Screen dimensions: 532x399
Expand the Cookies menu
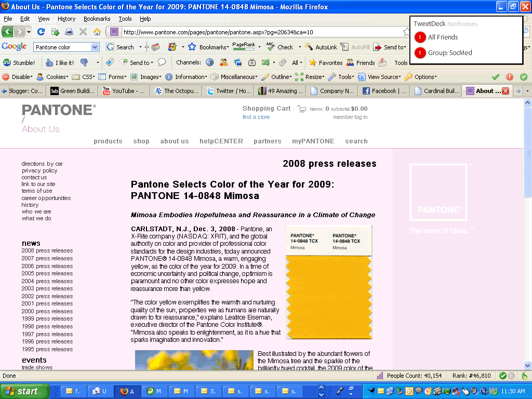point(52,77)
